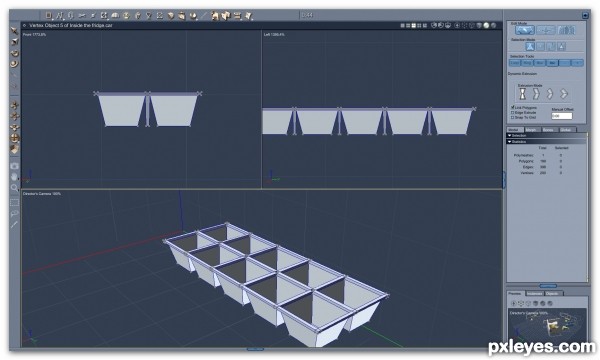Enable the Snap To Grid checkbox

[512, 117]
